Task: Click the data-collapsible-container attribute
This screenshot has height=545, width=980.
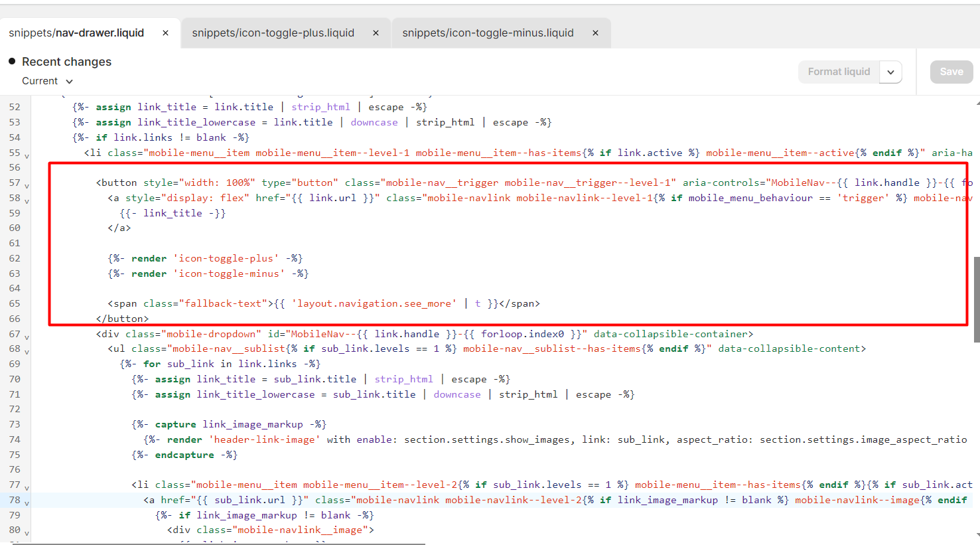Action: point(670,334)
